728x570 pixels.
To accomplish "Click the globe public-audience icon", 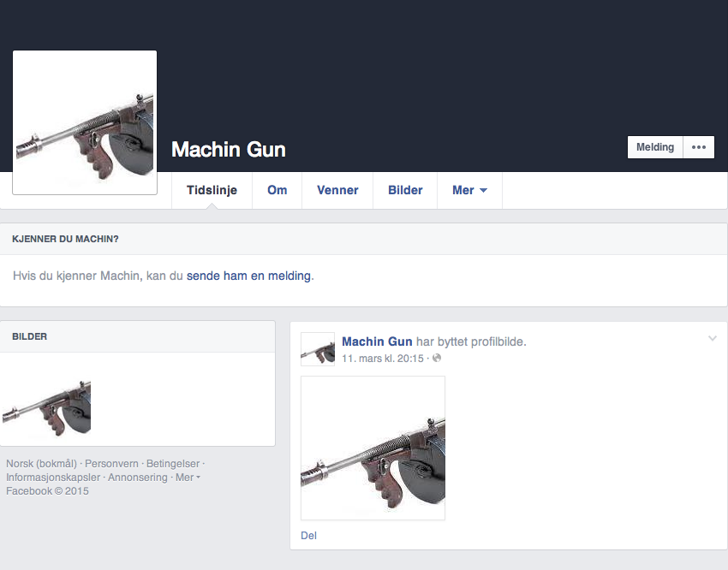I will point(437,358).
